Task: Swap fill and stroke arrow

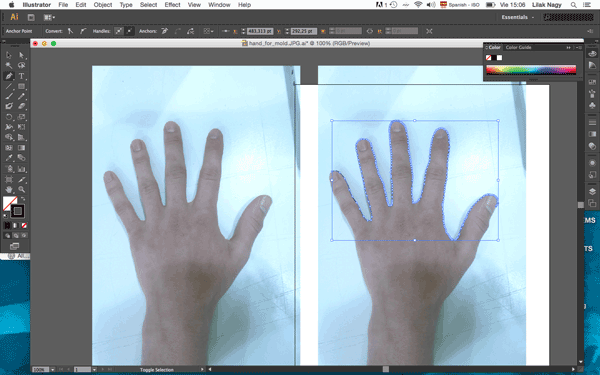Action: coord(23,199)
